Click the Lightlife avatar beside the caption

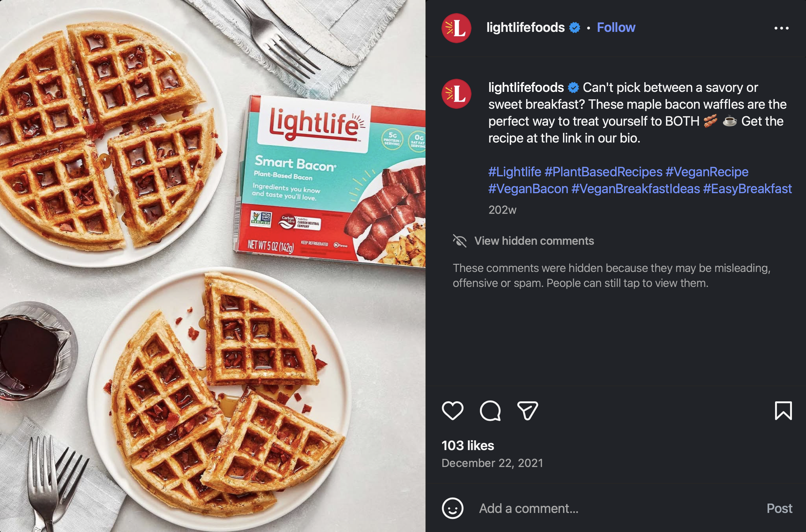(x=456, y=94)
